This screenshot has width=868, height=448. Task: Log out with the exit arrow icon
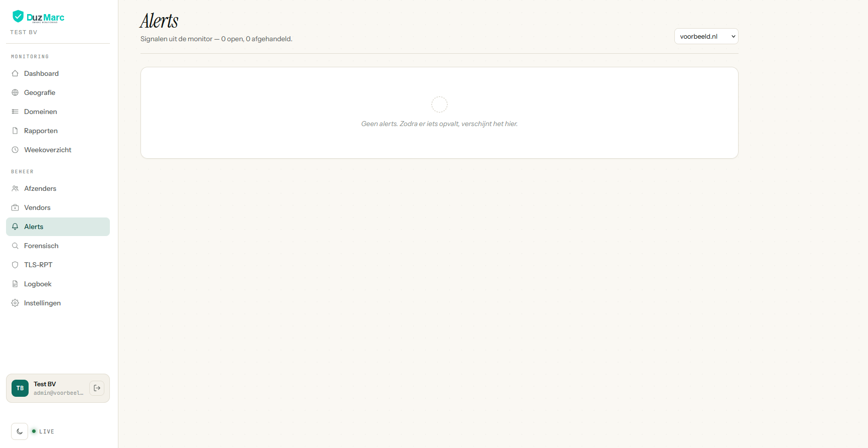(x=97, y=388)
